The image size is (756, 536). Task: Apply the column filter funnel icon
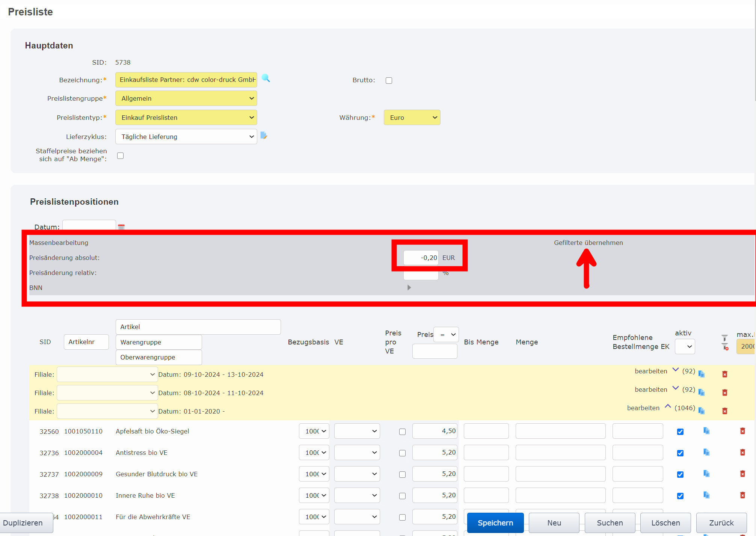coord(724,338)
